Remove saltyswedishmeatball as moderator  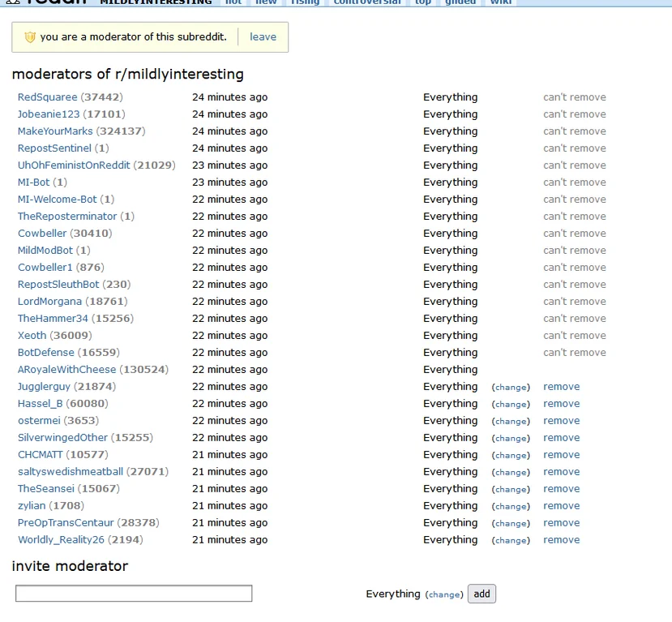pyautogui.click(x=562, y=472)
